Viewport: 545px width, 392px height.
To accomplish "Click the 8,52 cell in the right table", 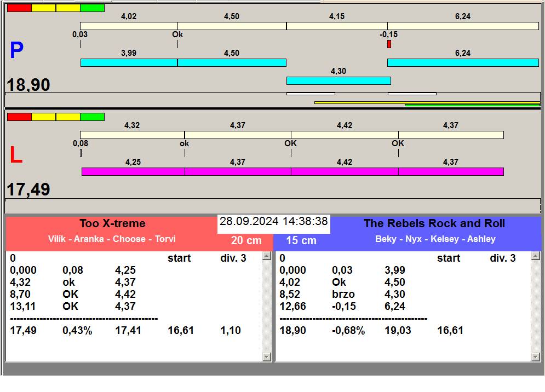I will point(290,294).
